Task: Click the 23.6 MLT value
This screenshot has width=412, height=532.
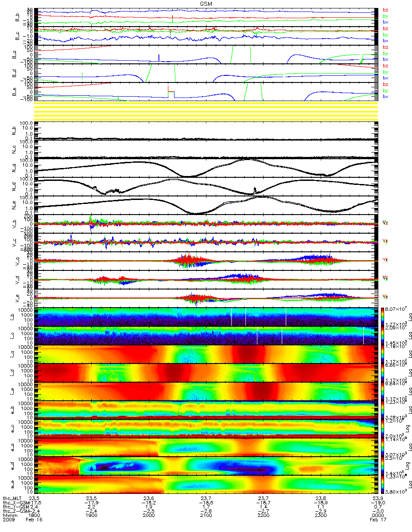Action: pyautogui.click(x=148, y=498)
